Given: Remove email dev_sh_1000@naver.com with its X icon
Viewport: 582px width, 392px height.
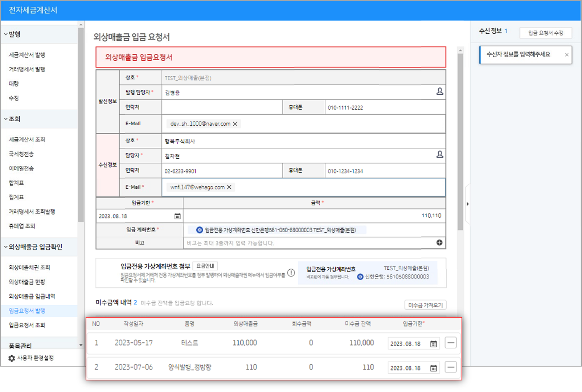Looking at the screenshot, I should 235,124.
